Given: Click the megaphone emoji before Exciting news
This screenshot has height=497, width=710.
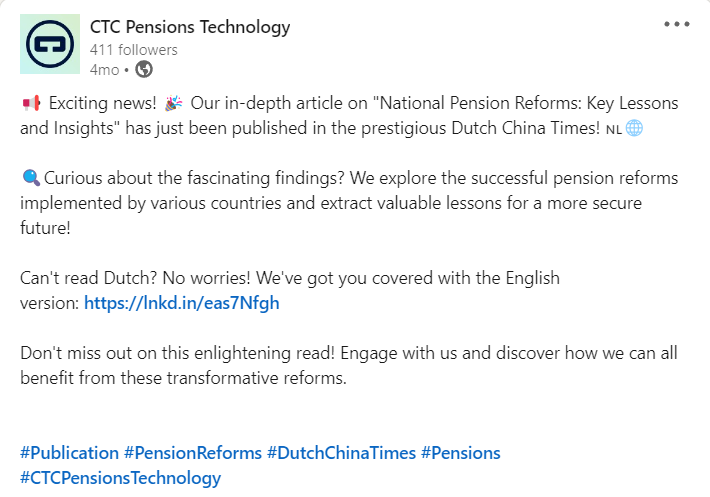Looking at the screenshot, I should point(31,103).
